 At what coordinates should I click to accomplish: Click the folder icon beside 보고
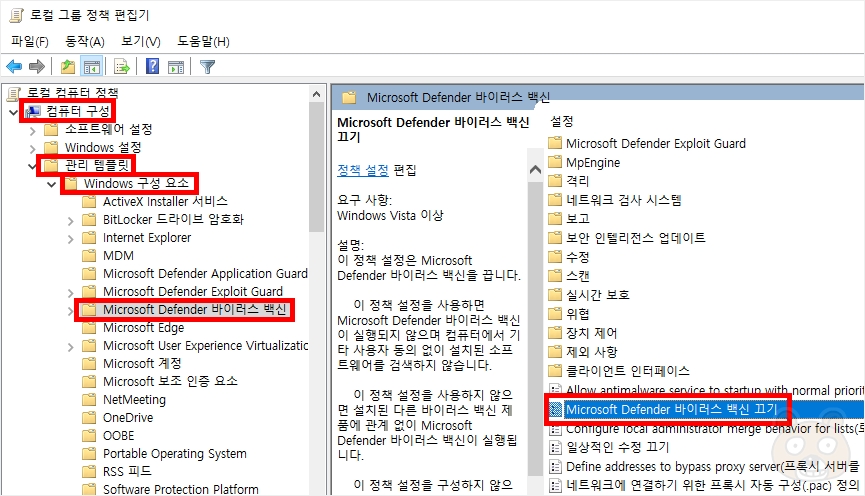(x=555, y=218)
